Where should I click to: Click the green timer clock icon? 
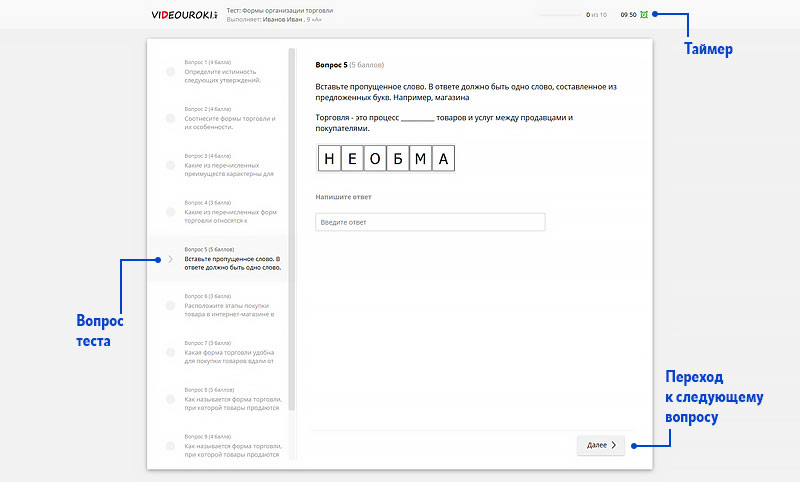tap(644, 15)
